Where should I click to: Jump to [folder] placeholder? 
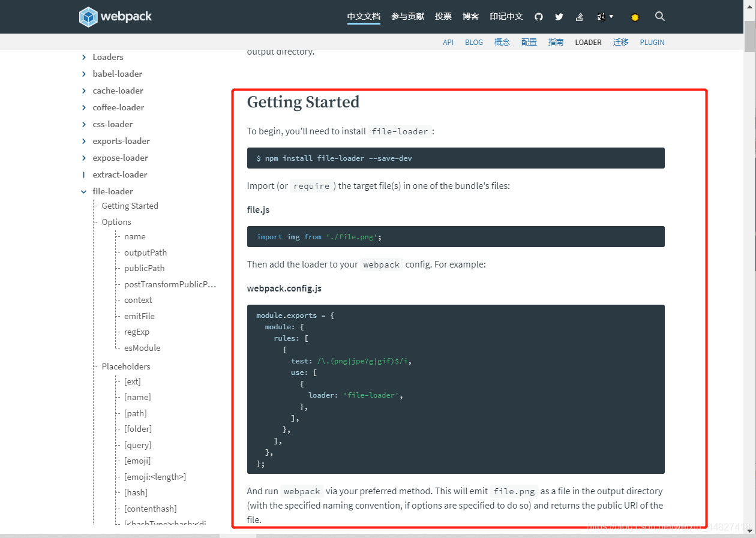tap(138, 429)
